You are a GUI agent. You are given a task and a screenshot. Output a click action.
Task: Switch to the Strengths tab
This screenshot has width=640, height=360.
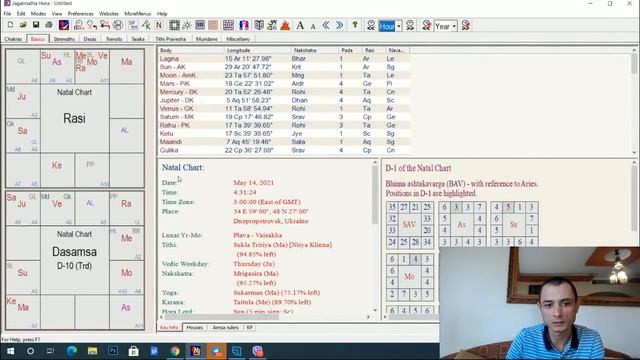(64, 39)
